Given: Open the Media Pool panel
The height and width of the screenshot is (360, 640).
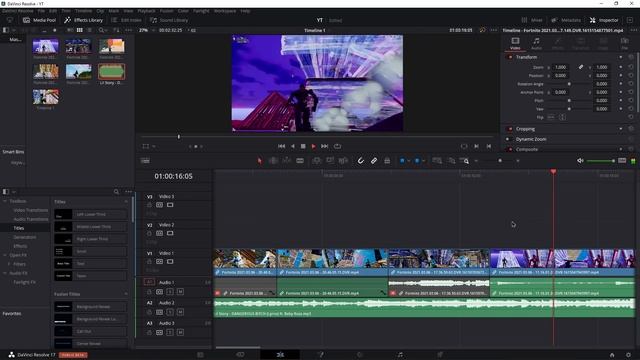Looking at the screenshot, I should click(39, 20).
